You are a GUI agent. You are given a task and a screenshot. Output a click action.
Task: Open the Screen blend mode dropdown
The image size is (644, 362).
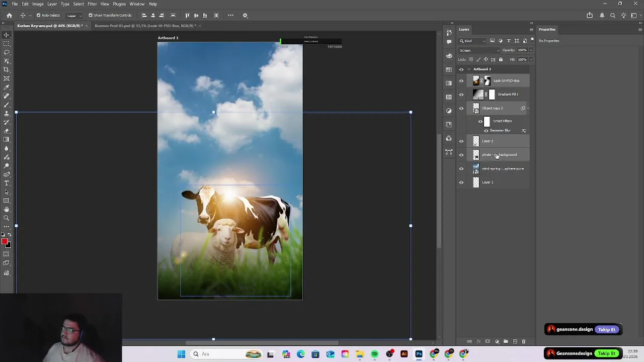pos(479,50)
